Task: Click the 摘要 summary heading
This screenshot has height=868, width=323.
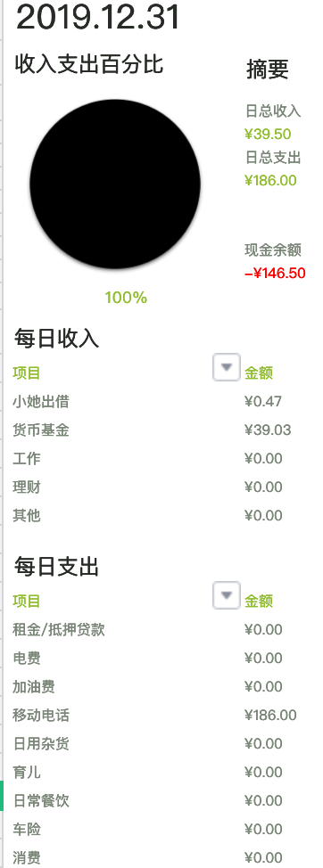Action: click(268, 70)
